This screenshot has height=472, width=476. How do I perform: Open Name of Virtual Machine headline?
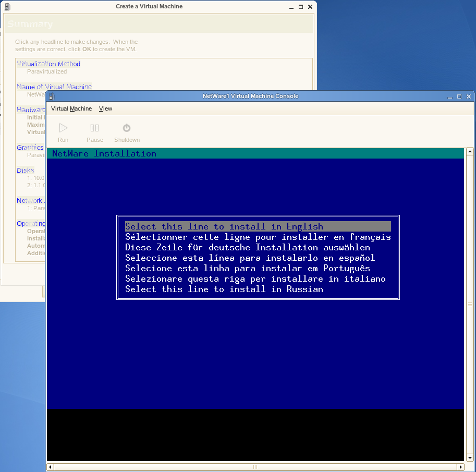[54, 87]
